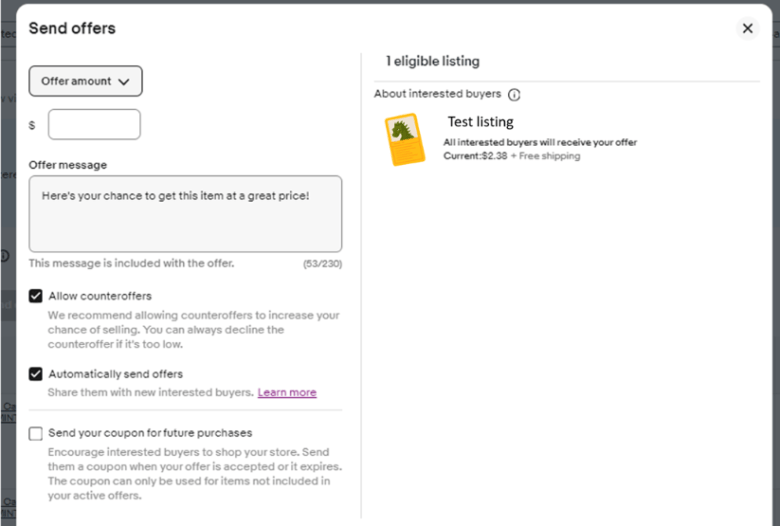The height and width of the screenshot is (526, 780).
Task: Click 'This message is included with the offer' note
Action: 131,263
